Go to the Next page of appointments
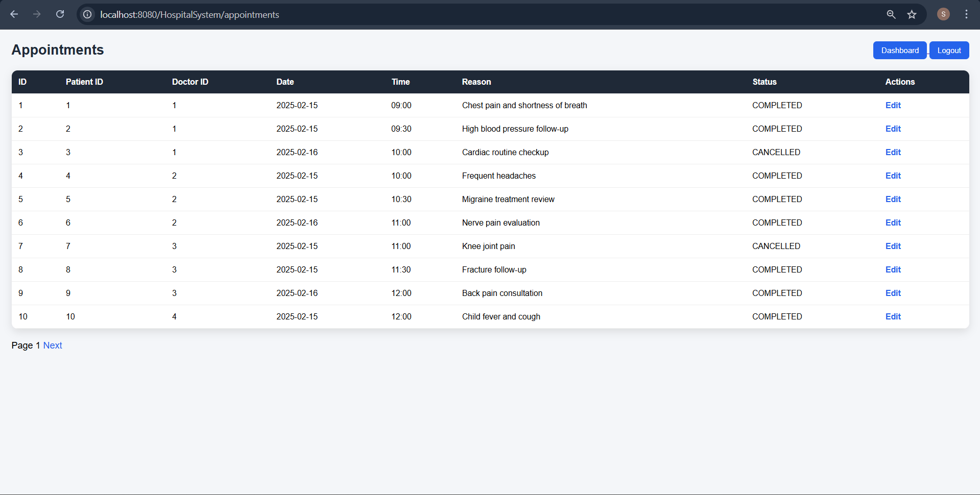This screenshot has width=980, height=495. 53,345
